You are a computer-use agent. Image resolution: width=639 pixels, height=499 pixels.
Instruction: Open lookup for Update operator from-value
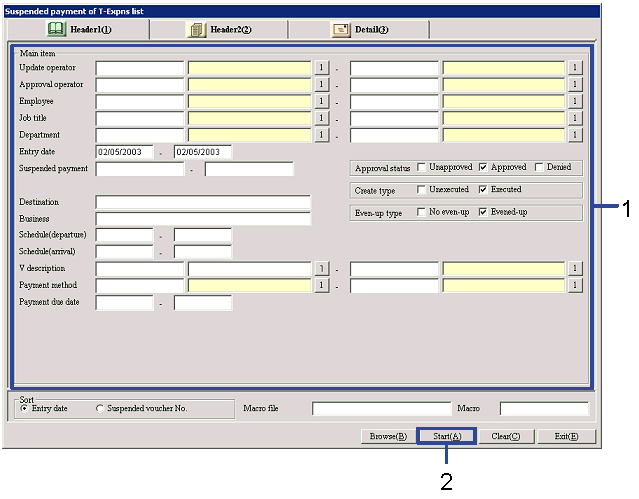322,68
